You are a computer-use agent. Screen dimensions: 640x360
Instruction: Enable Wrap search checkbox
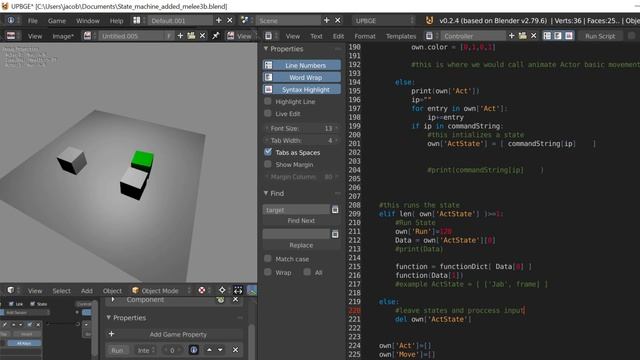click(x=268, y=272)
